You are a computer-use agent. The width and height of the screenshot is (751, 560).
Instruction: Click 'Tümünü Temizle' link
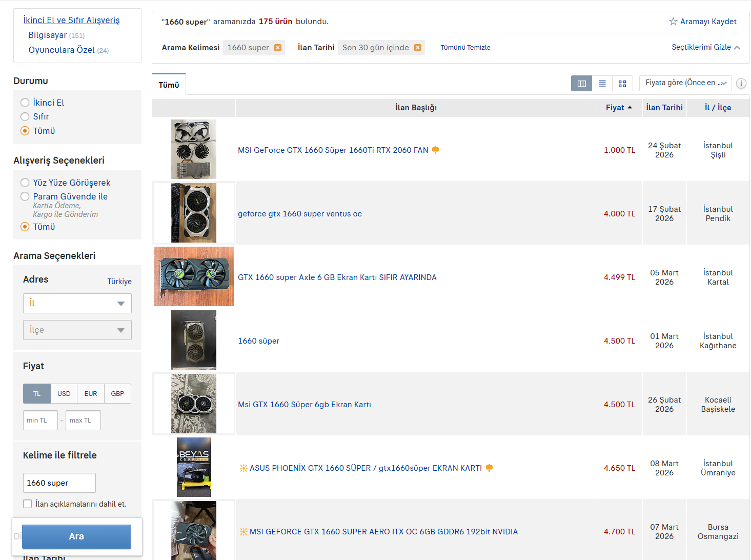coord(465,48)
